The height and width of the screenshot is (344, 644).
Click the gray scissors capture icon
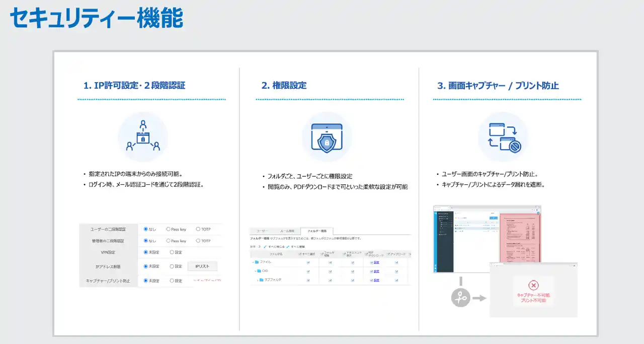[460, 298]
